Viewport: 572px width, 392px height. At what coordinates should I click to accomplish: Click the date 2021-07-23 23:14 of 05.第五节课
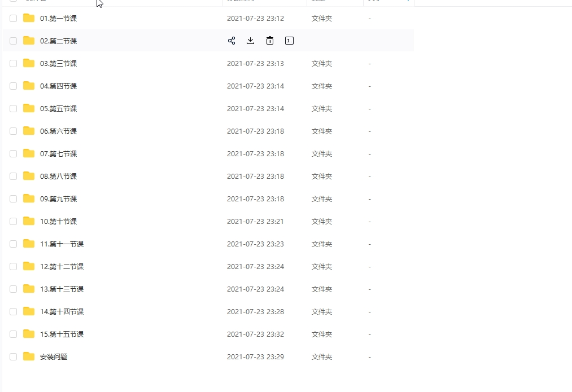point(255,109)
